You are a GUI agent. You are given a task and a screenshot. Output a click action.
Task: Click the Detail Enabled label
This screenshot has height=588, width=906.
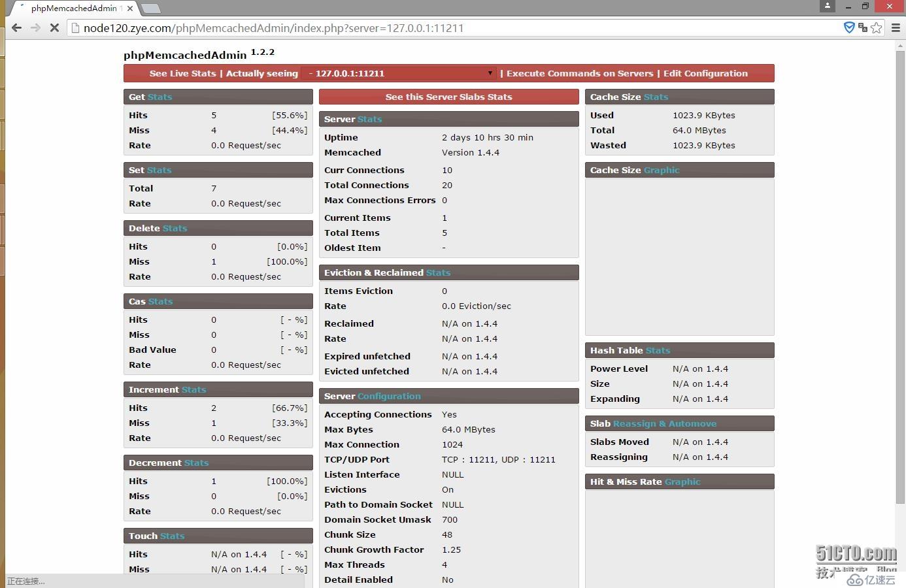(358, 580)
